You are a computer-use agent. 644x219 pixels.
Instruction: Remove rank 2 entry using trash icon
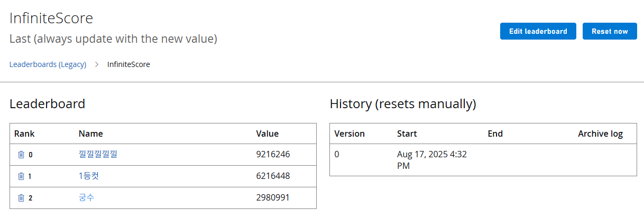(21, 198)
